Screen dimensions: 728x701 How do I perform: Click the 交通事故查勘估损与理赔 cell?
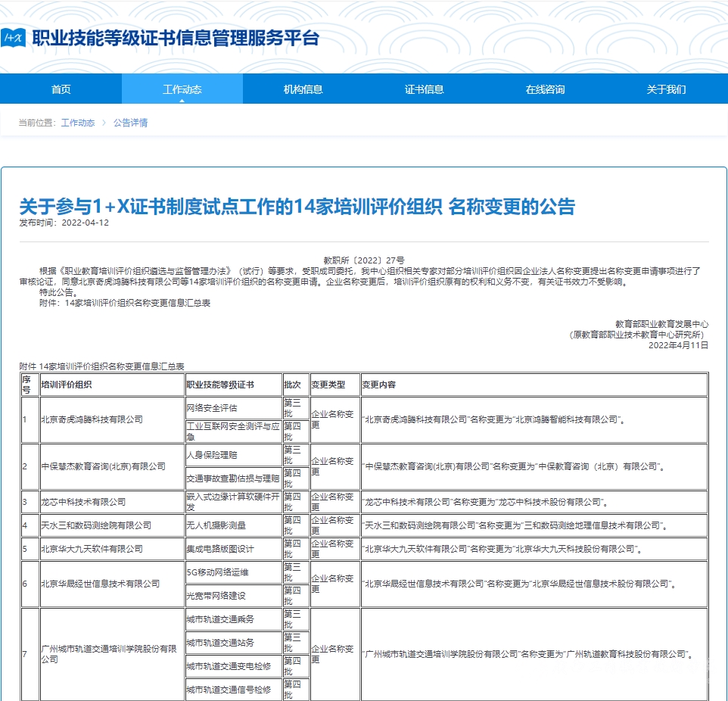(234, 478)
